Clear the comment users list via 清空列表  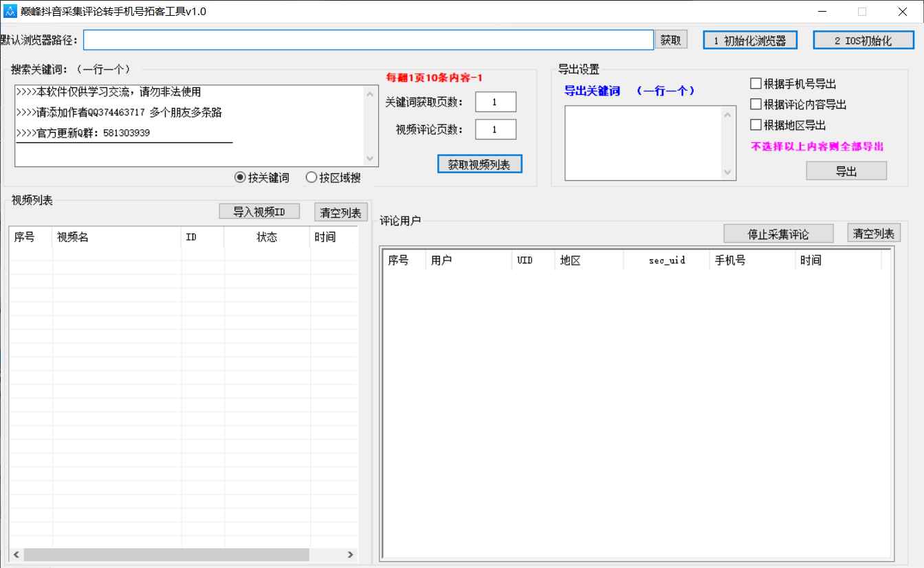coord(873,232)
